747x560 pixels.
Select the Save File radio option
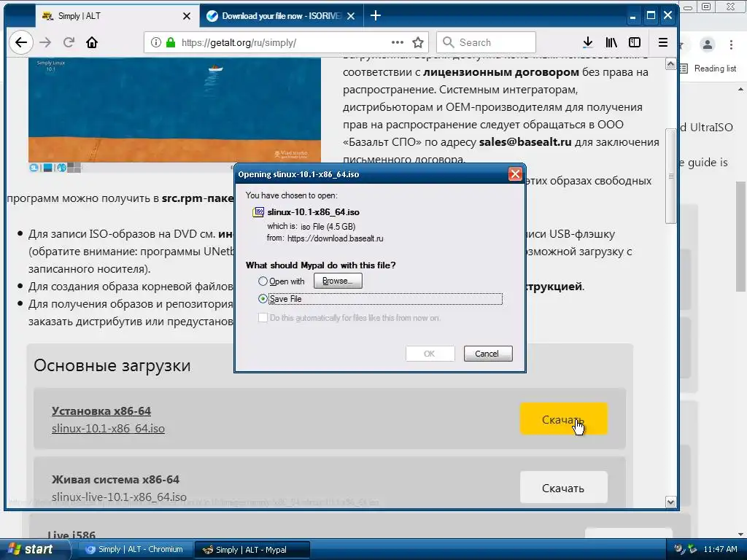tap(263, 298)
